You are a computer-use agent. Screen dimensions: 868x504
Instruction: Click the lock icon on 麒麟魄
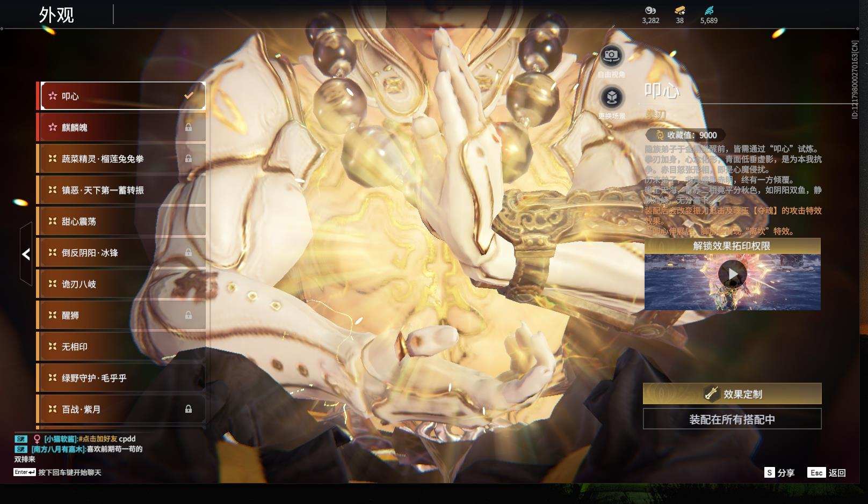click(x=189, y=127)
